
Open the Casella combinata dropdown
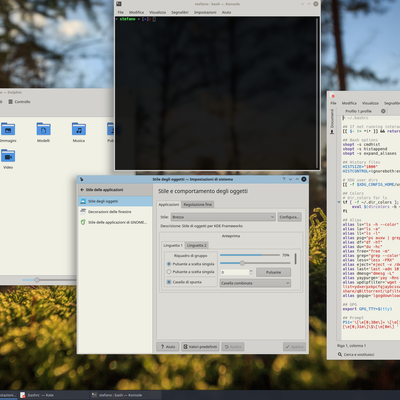click(x=255, y=283)
